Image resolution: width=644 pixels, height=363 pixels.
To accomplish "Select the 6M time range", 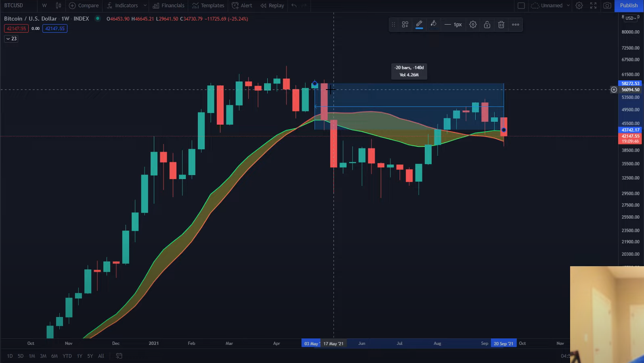I will pyautogui.click(x=55, y=356).
